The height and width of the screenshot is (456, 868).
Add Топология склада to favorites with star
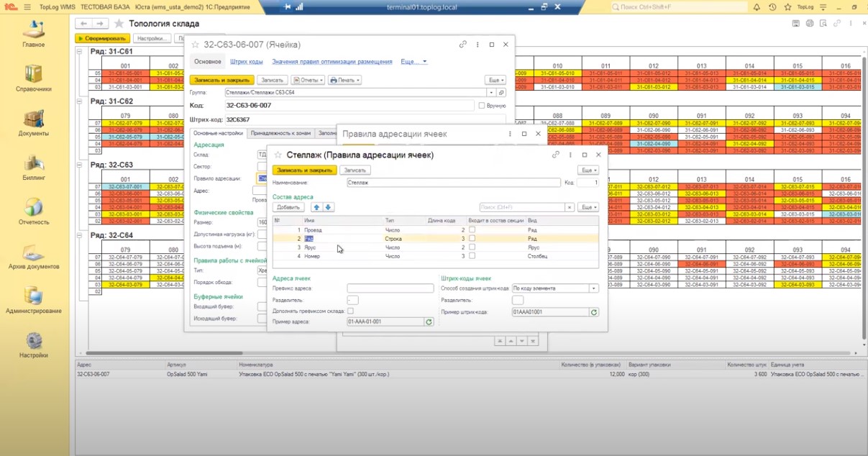coord(119,24)
